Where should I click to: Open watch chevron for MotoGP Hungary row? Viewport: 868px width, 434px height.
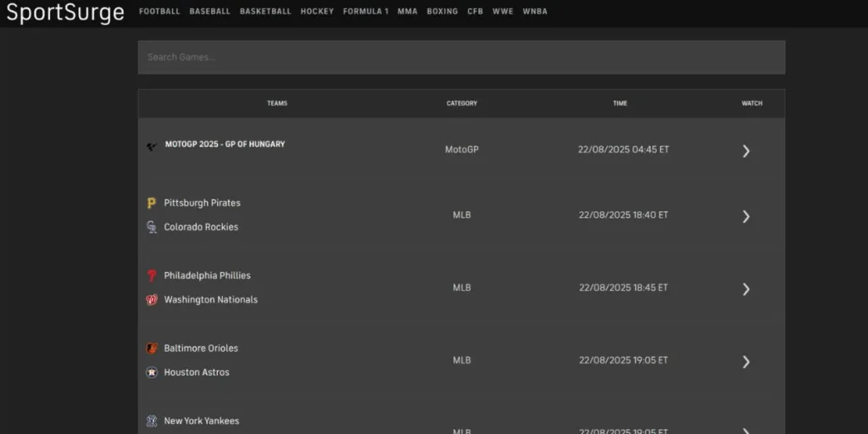pos(746,151)
